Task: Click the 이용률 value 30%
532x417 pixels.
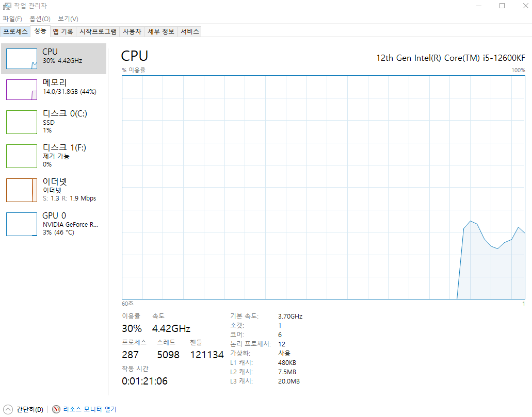Action: click(x=132, y=328)
